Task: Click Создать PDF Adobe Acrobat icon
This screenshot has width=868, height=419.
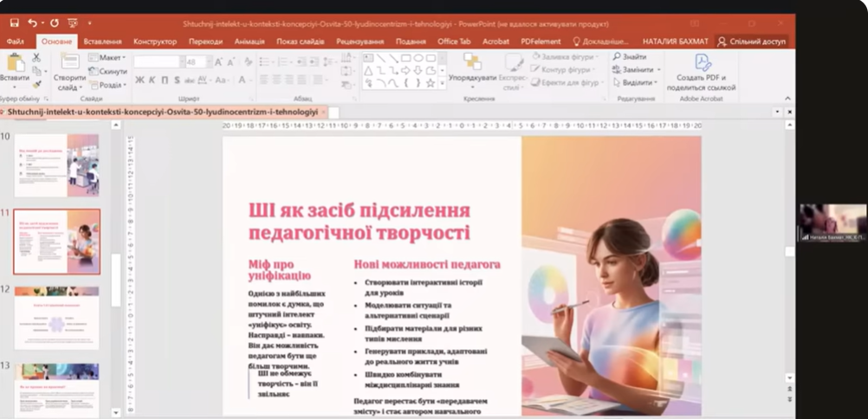Action: click(x=702, y=69)
